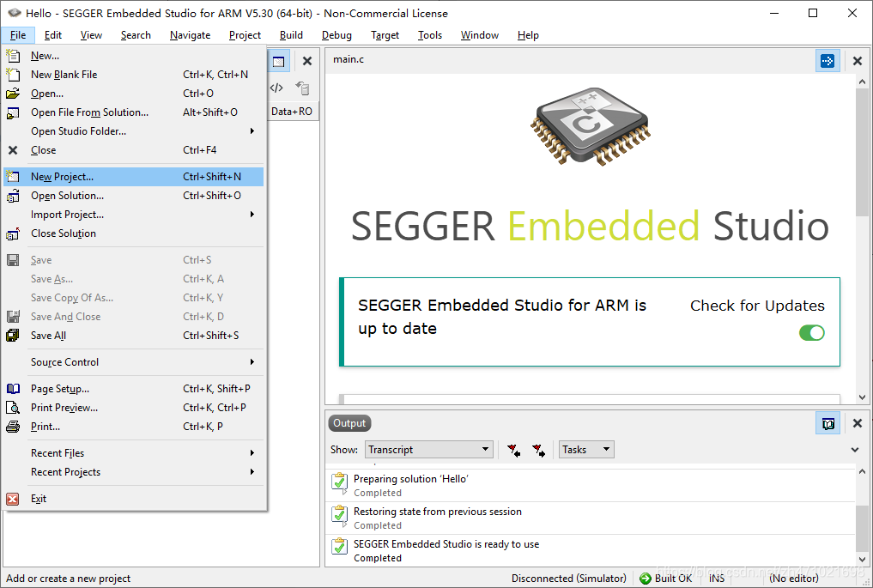Screen dimensions: 873x588
Task: Click the up to date notification card
Action: [x=590, y=322]
